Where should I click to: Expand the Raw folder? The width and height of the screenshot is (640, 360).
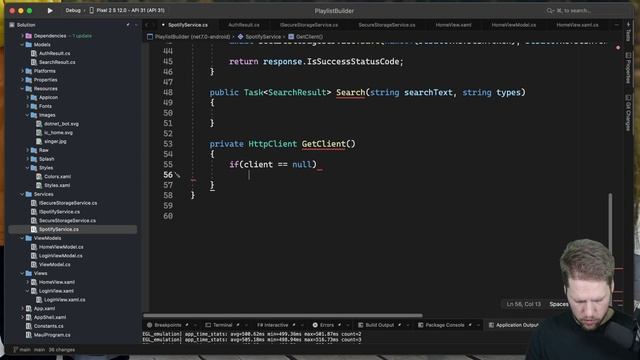tap(28, 150)
